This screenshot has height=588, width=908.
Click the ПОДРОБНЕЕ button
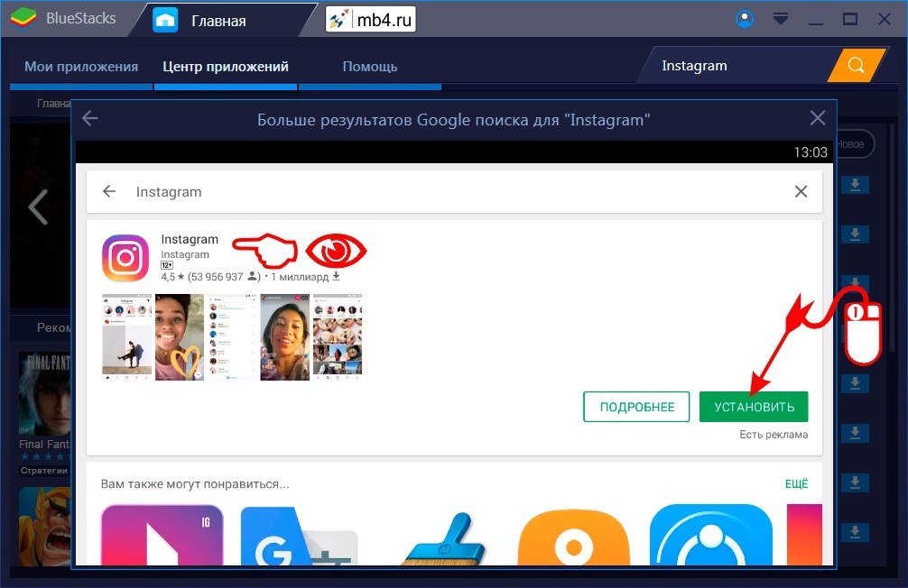pyautogui.click(x=635, y=407)
